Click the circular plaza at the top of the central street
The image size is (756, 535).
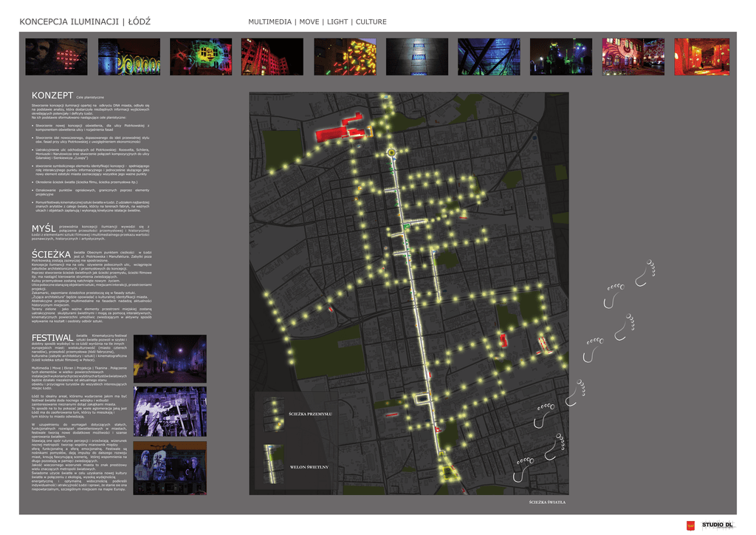[x=391, y=152]
